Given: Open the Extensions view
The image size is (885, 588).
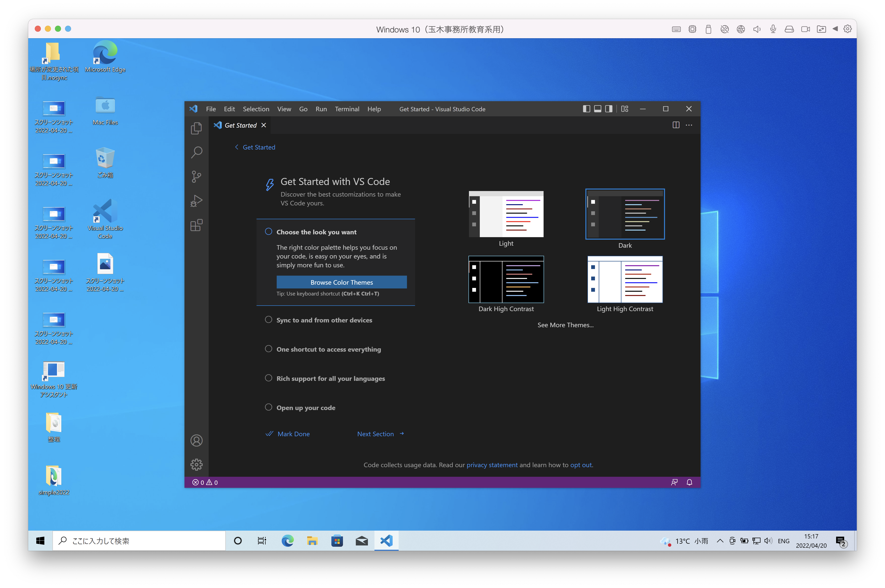Looking at the screenshot, I should coord(196,225).
